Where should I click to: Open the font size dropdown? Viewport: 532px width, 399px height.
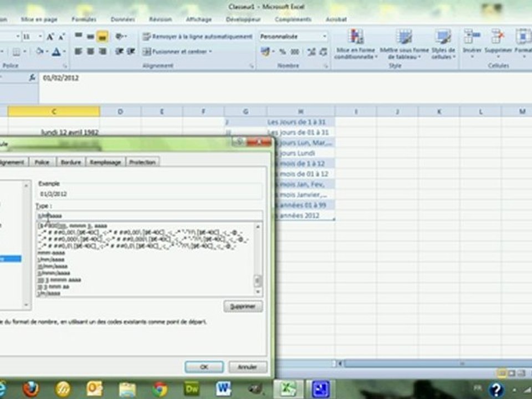click(x=40, y=37)
